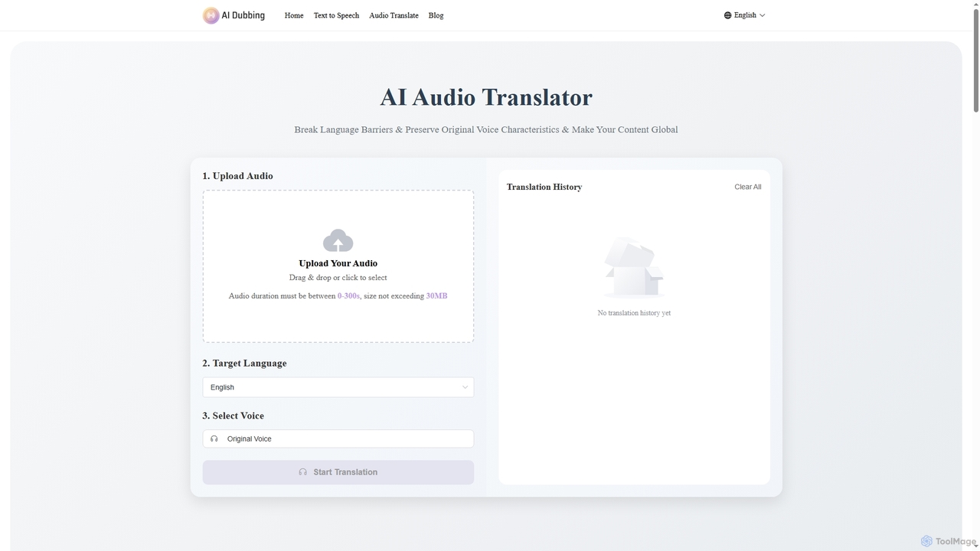The height and width of the screenshot is (551, 980).
Task: Click the cloud upload icon
Action: [x=338, y=240]
